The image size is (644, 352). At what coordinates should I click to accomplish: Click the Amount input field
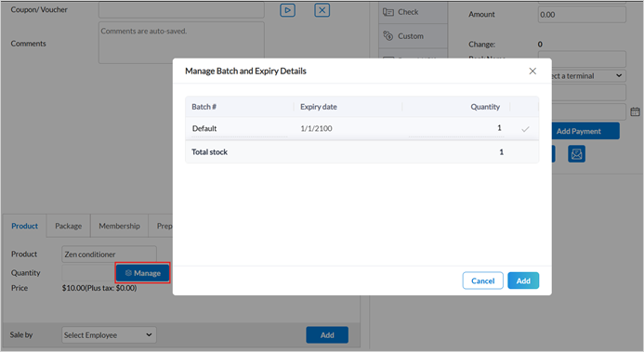coord(582,15)
